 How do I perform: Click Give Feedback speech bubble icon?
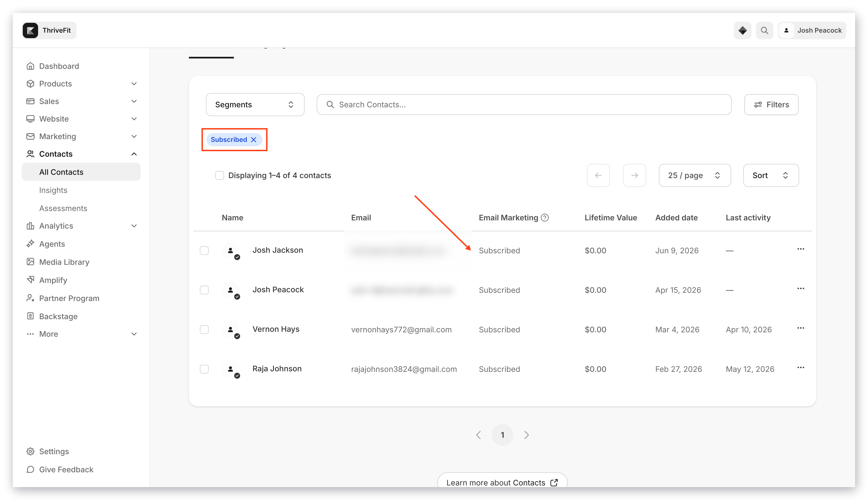tap(30, 469)
